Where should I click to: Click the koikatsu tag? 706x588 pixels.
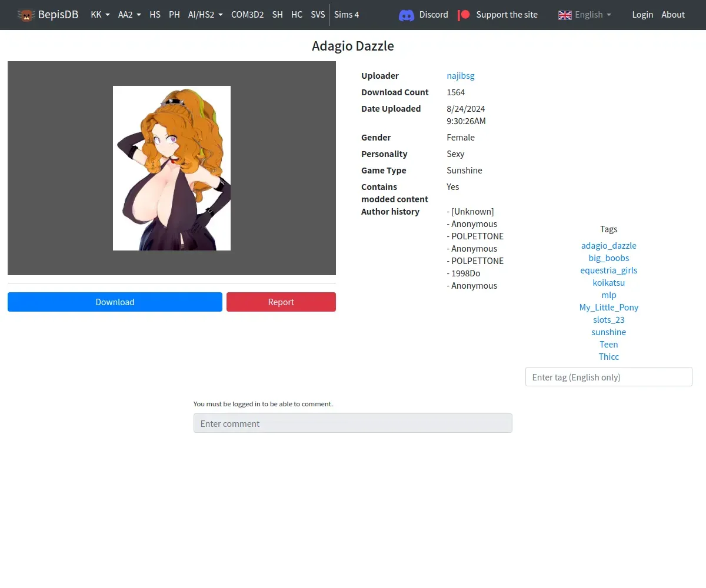coord(609,283)
